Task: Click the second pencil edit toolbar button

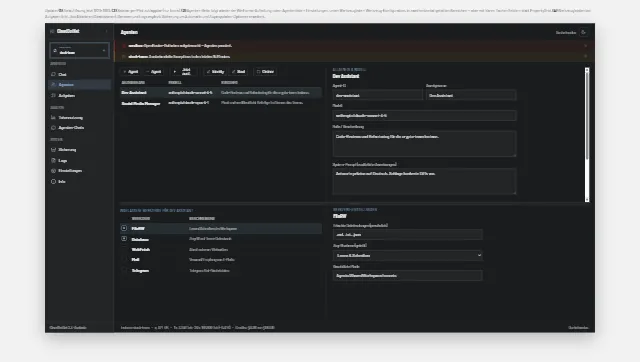Action: [x=239, y=71]
